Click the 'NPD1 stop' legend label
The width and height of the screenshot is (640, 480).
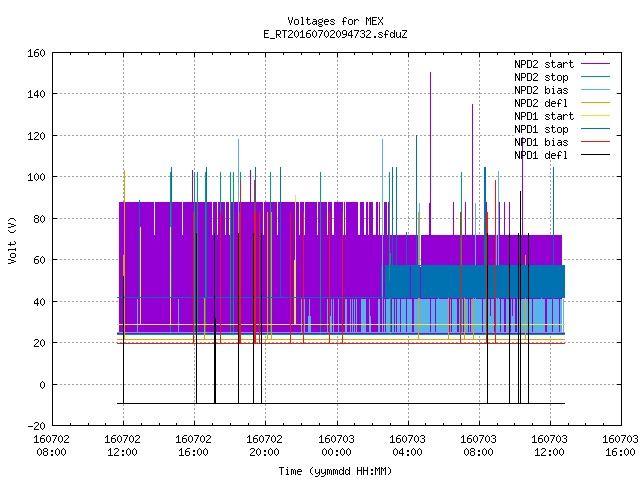tap(541, 129)
